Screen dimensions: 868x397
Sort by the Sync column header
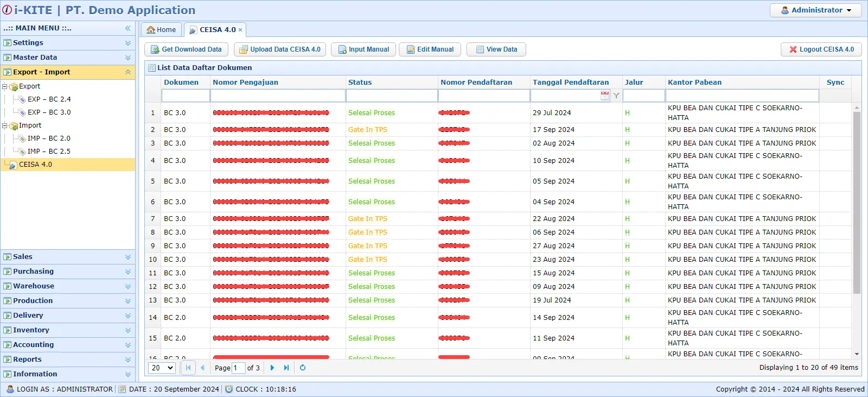coord(835,83)
